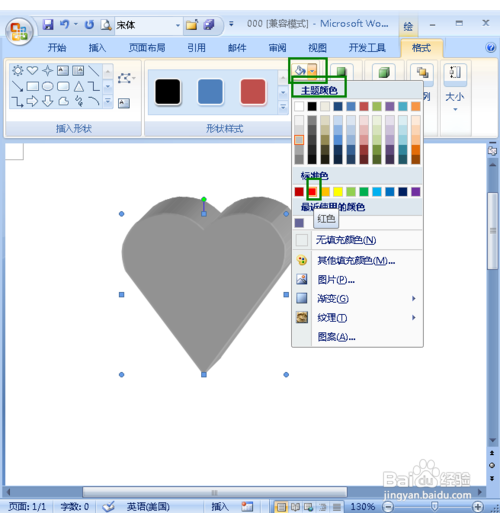
Task: Pick the recently used purple swatch
Action: [299, 223]
